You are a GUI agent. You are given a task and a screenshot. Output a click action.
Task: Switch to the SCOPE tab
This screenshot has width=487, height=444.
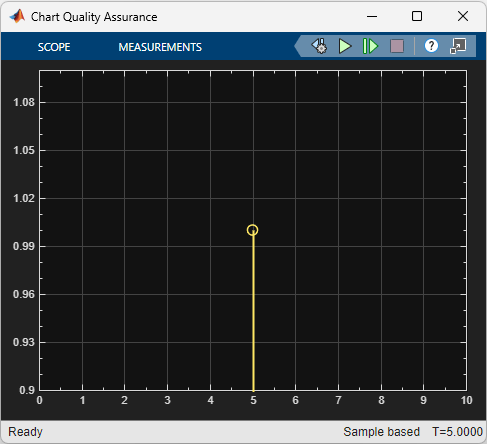[x=54, y=47]
